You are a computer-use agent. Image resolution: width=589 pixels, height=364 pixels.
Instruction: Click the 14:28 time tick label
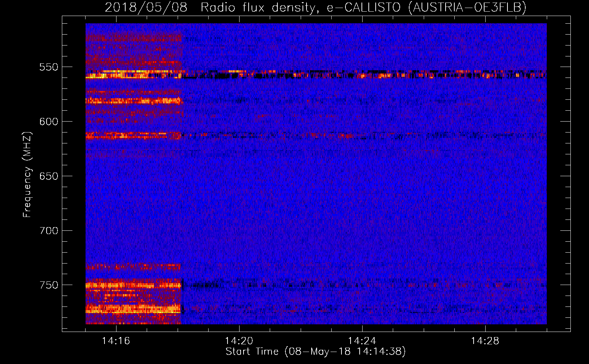click(485, 341)
